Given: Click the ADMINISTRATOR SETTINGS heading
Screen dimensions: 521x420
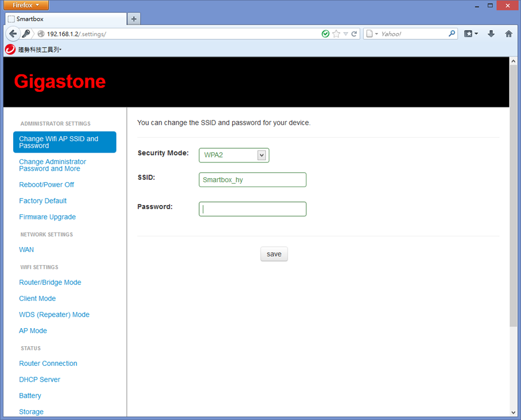Looking at the screenshot, I should point(55,124).
